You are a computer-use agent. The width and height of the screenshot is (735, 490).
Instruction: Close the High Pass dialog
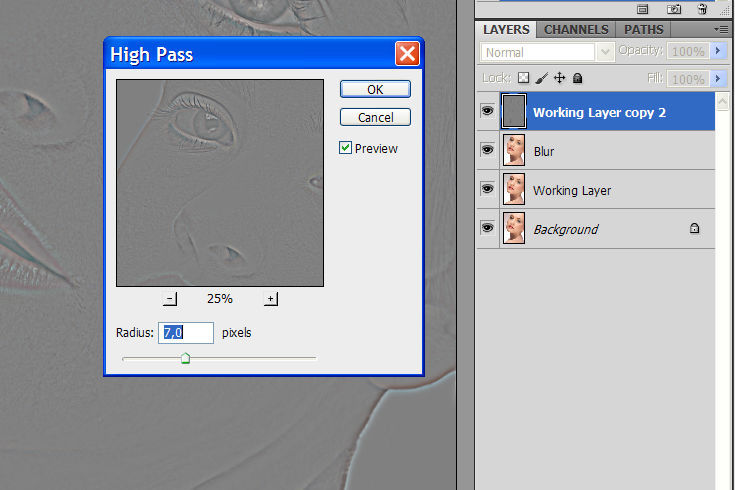(407, 54)
